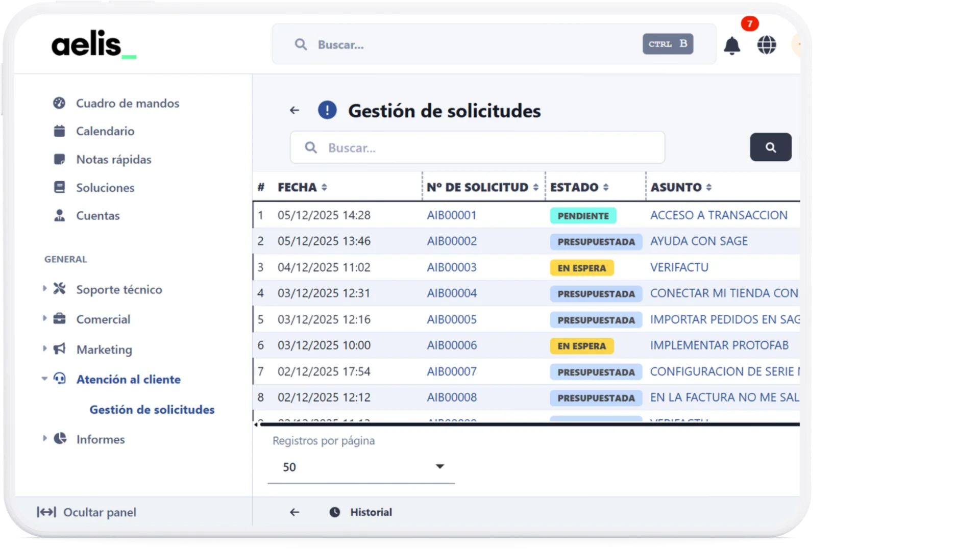
Task: Click the Ocultar panel button
Action: 87,512
